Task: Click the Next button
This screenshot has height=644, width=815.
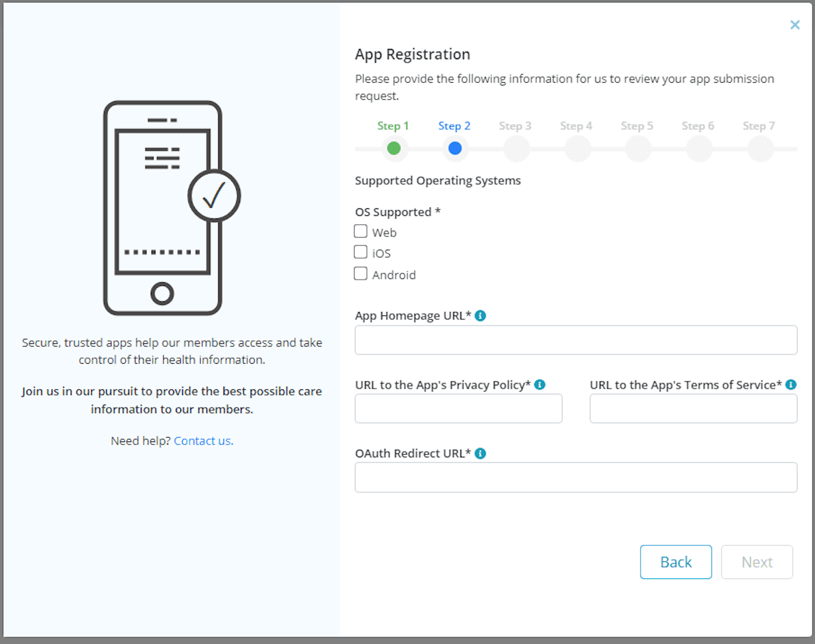Action: tap(756, 562)
